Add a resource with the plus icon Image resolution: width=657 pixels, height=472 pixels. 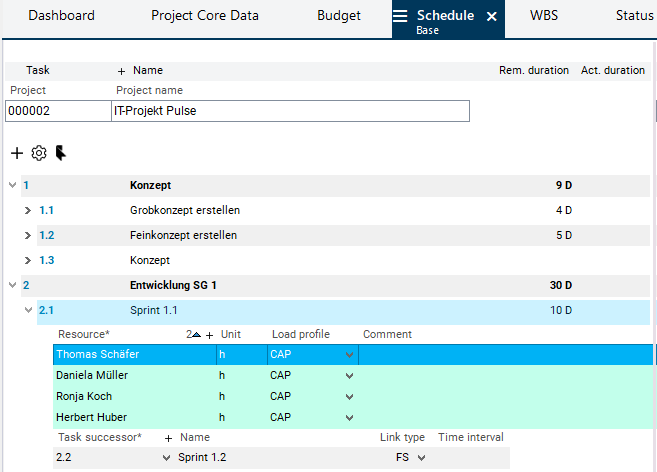pyautogui.click(x=209, y=334)
